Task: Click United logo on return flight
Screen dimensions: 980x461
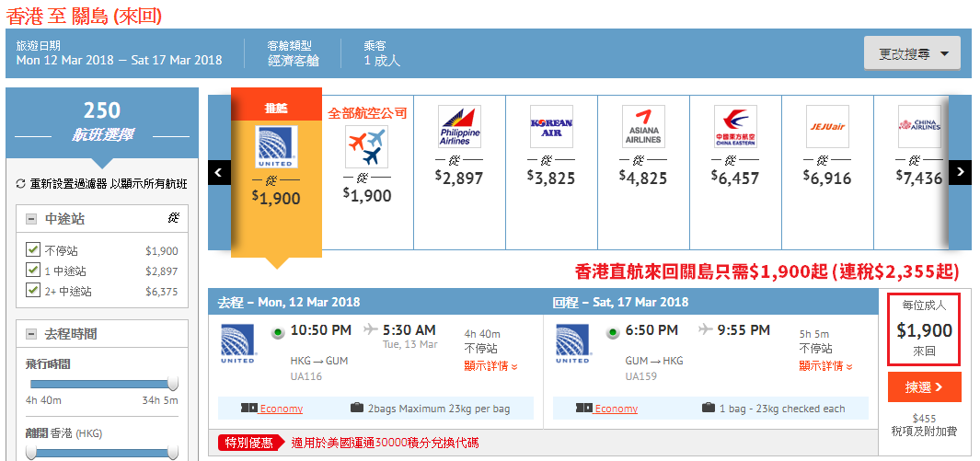Action: click(x=572, y=343)
